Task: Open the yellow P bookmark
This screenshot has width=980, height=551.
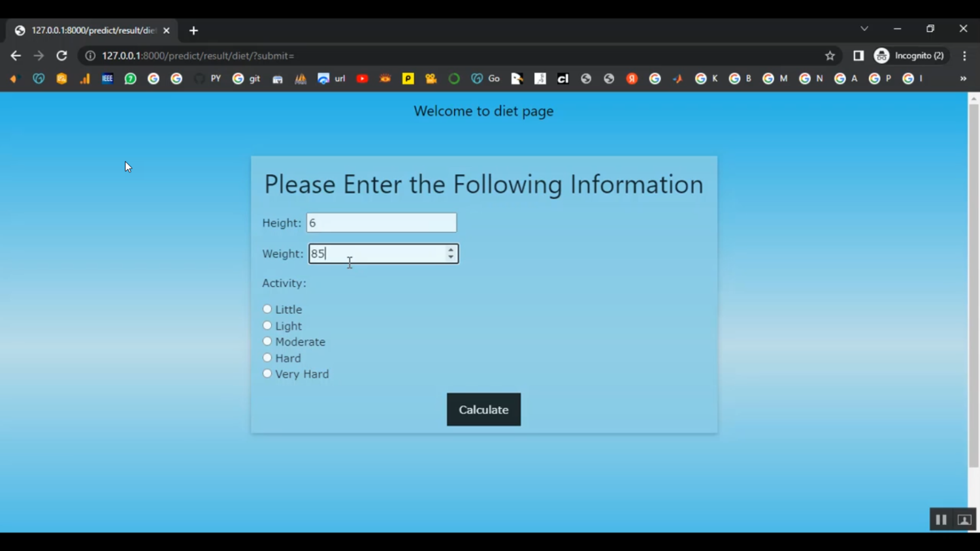Action: coord(408,79)
